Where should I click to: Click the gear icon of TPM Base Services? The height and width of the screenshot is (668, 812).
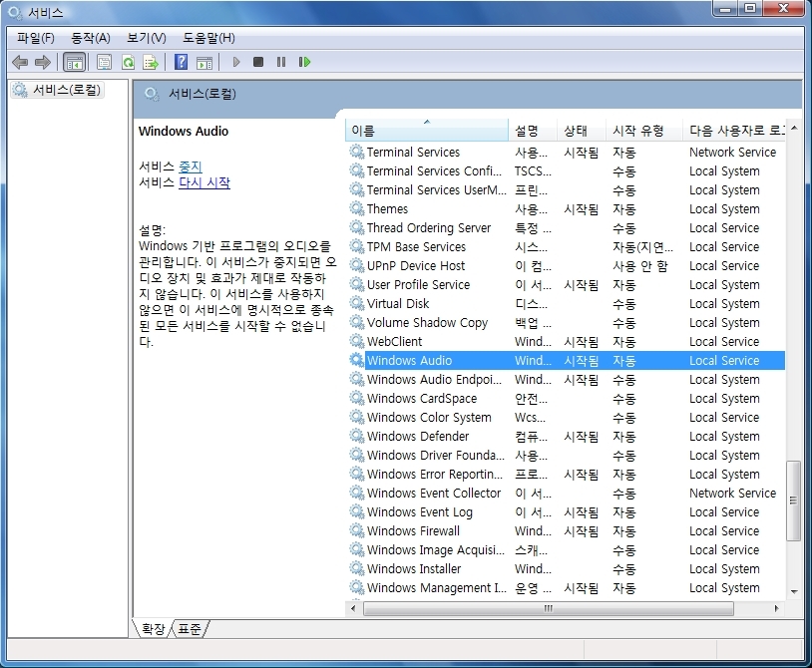click(357, 246)
